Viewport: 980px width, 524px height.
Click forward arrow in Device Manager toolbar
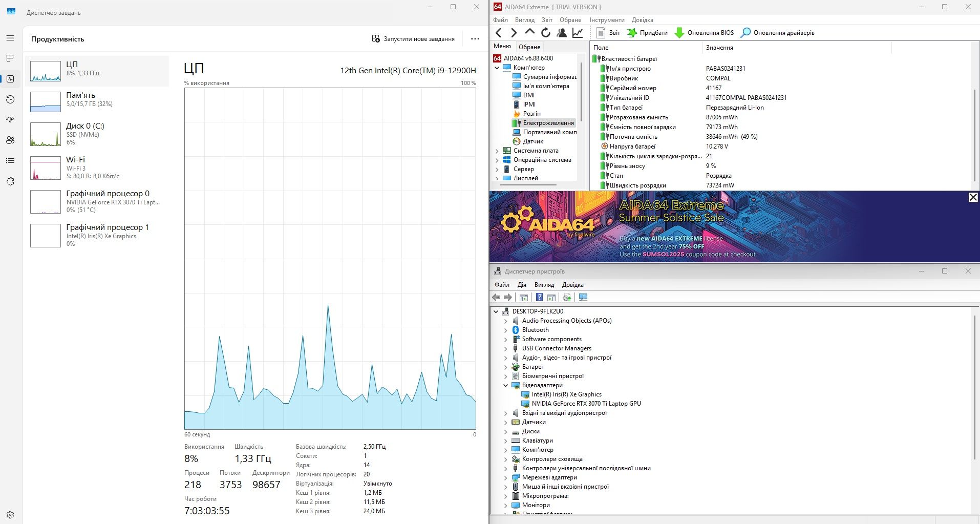(x=508, y=298)
